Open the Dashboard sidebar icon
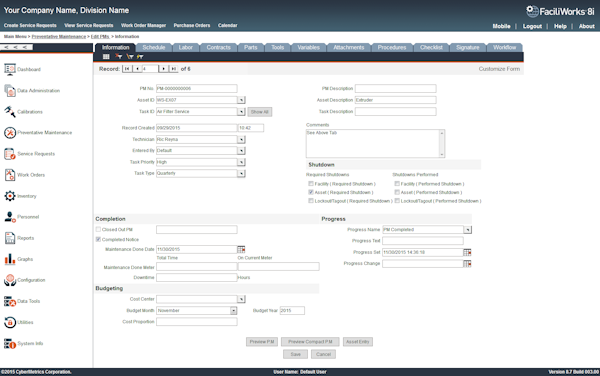600x376 pixels. click(10, 69)
